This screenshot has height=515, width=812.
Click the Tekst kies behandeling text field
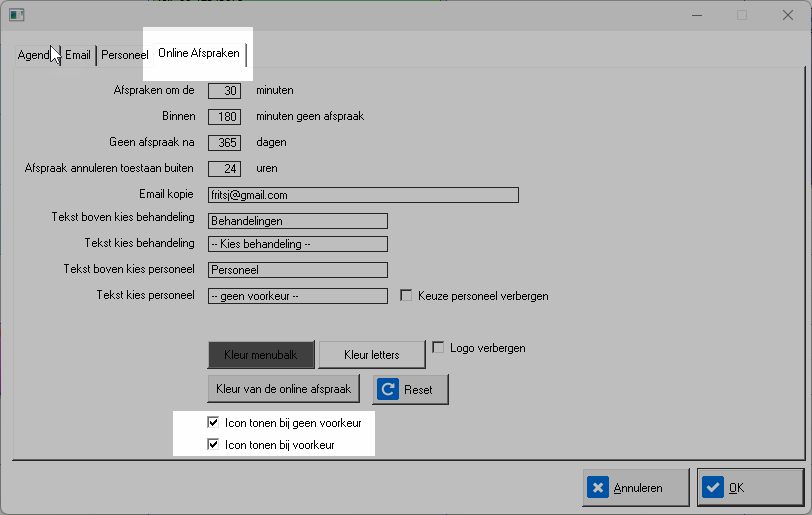[297, 244]
